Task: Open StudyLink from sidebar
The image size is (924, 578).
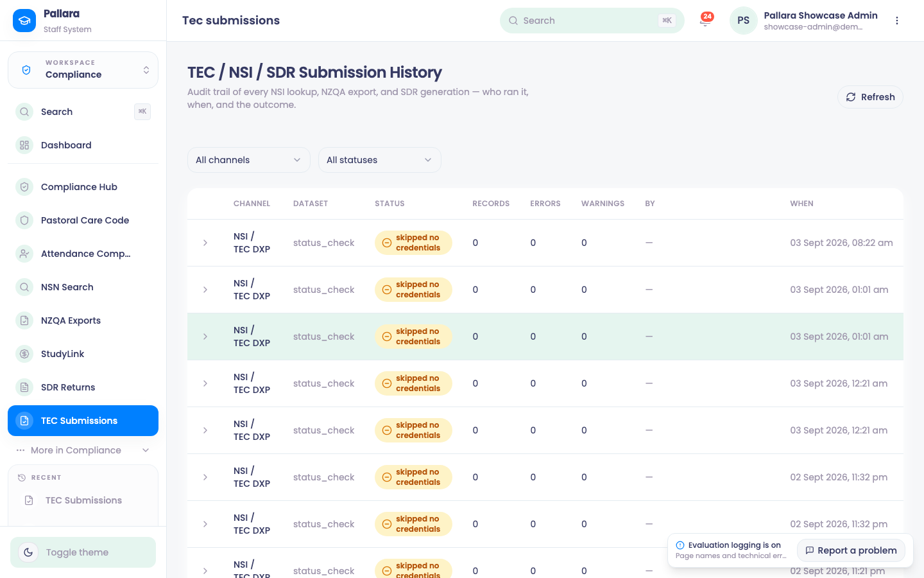Action: pos(83,354)
